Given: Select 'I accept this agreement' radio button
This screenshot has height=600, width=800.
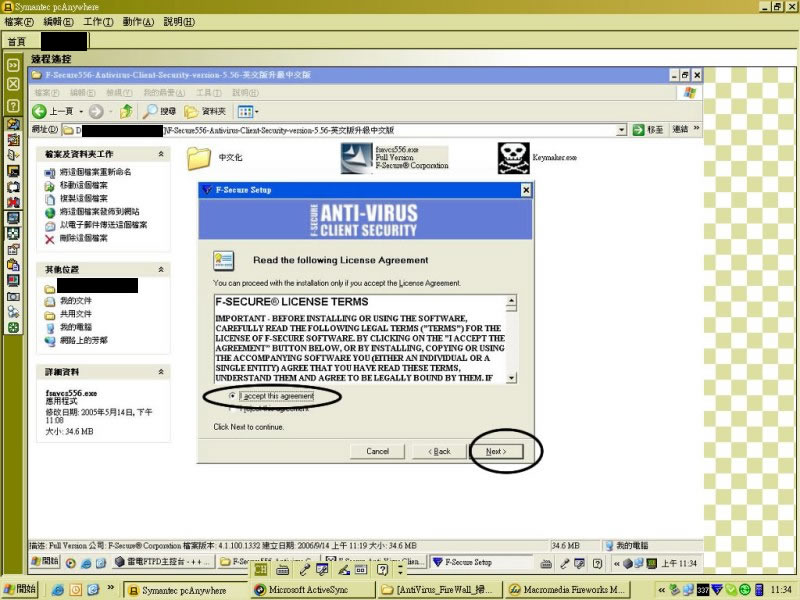Looking at the screenshot, I should [x=232, y=396].
